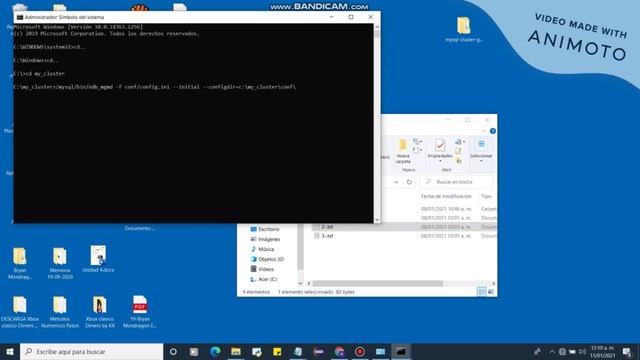This screenshot has width=640, height=360.
Task: Click Explorer horizontal scrollbar thumb
Action: [x=378, y=283]
